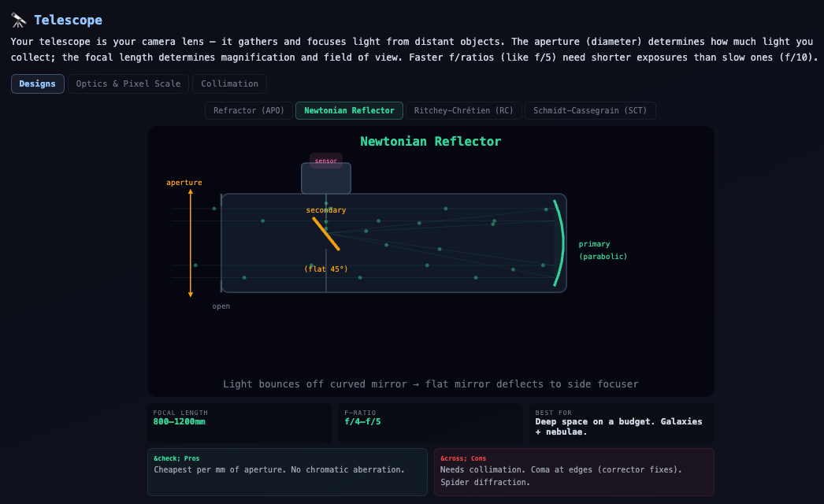Click the orange secondary mirror in diagram
The height and width of the screenshot is (504, 824).
click(325, 234)
